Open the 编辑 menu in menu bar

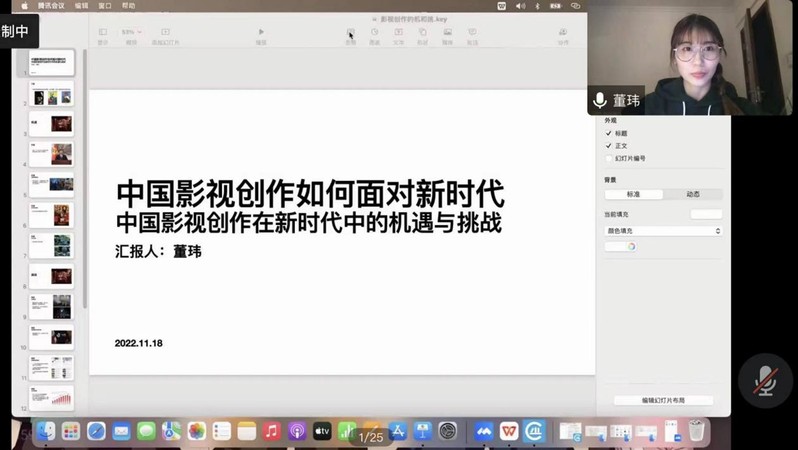[x=82, y=6]
